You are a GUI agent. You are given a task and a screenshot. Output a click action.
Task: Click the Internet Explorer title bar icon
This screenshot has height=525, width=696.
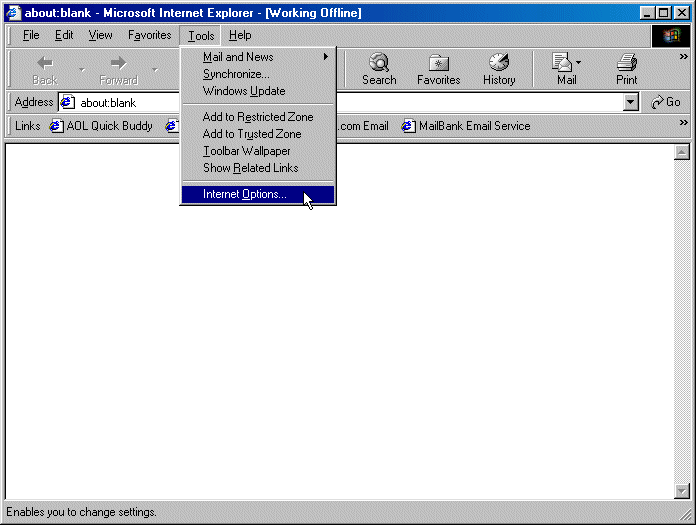[14, 12]
